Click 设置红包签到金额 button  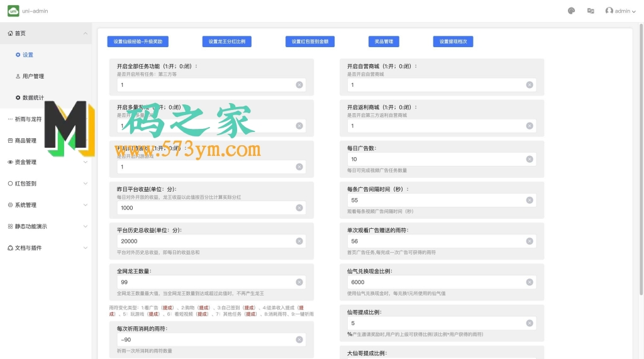coord(309,41)
